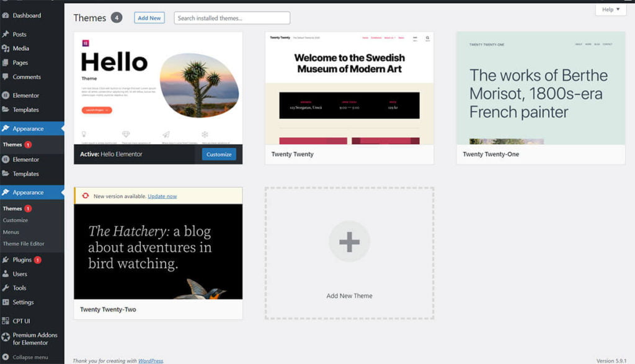The height and width of the screenshot is (364, 635).
Task: Click the Twenty Twenty theme name
Action: (x=293, y=154)
